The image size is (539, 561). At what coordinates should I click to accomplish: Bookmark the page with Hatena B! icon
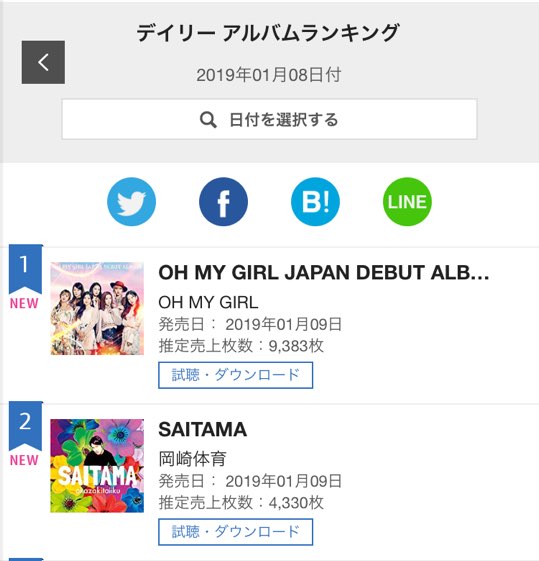pyautogui.click(x=315, y=201)
